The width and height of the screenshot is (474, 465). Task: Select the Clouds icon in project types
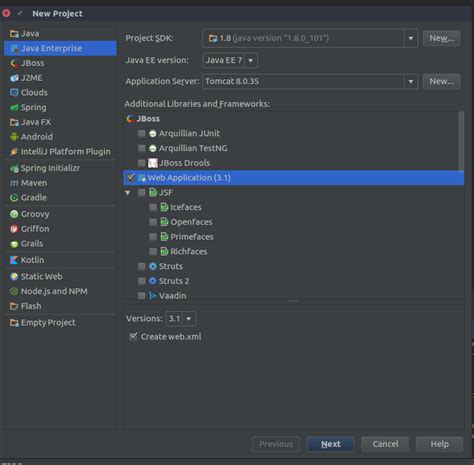click(x=14, y=92)
